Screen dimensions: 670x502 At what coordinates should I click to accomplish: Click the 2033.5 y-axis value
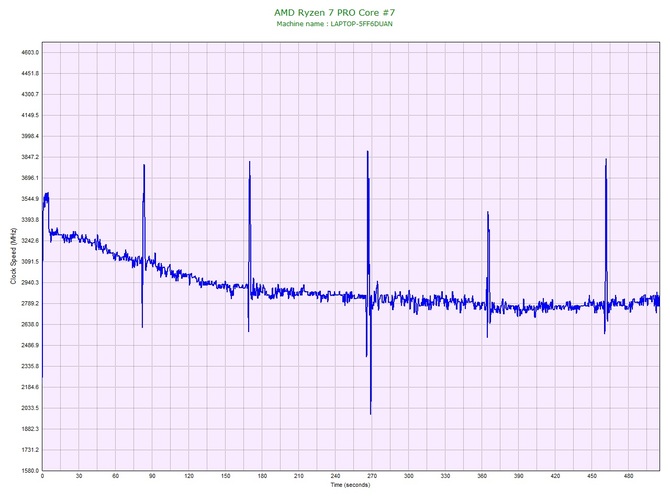coord(30,408)
